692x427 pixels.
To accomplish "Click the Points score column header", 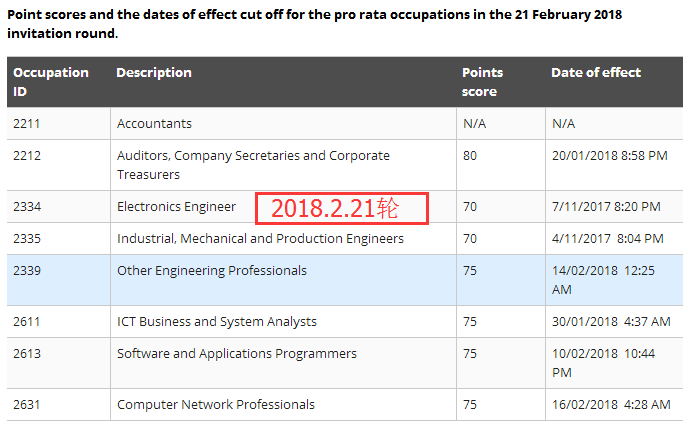I will click(x=482, y=81).
